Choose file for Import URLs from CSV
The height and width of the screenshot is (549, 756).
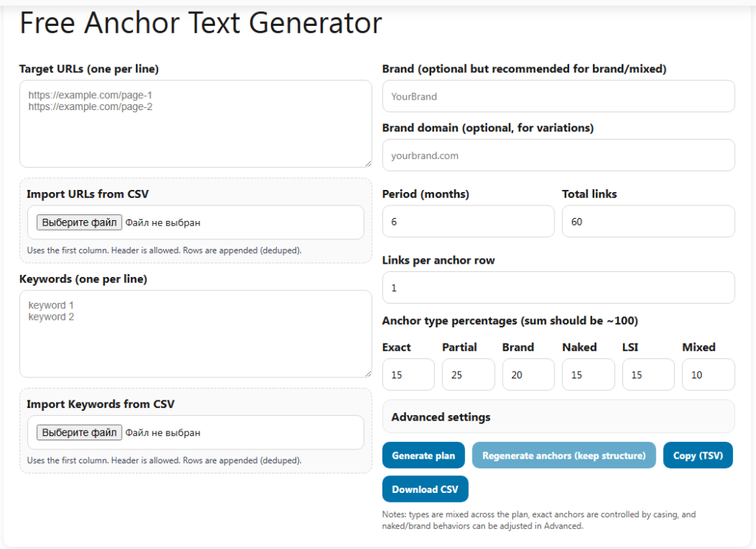pyautogui.click(x=79, y=222)
